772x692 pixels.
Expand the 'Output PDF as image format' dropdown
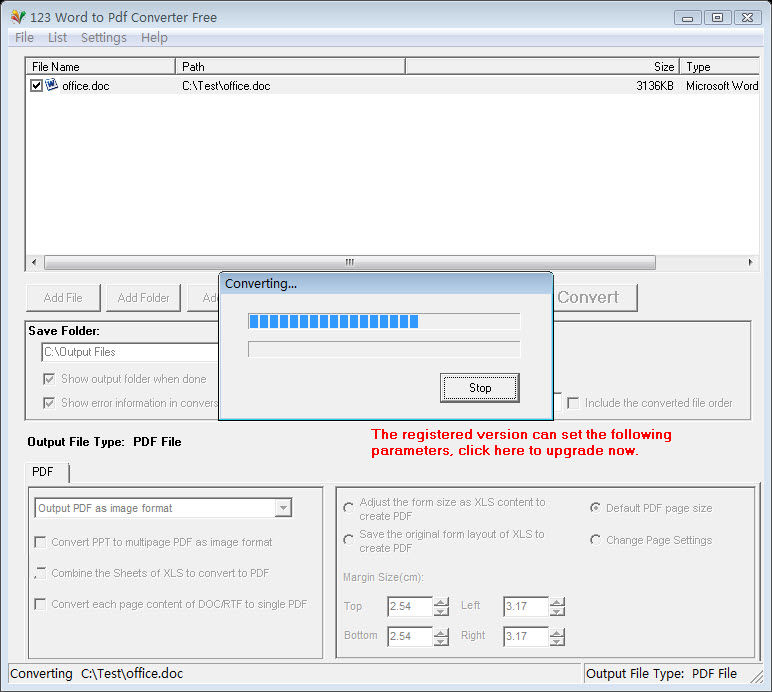pyautogui.click(x=283, y=508)
